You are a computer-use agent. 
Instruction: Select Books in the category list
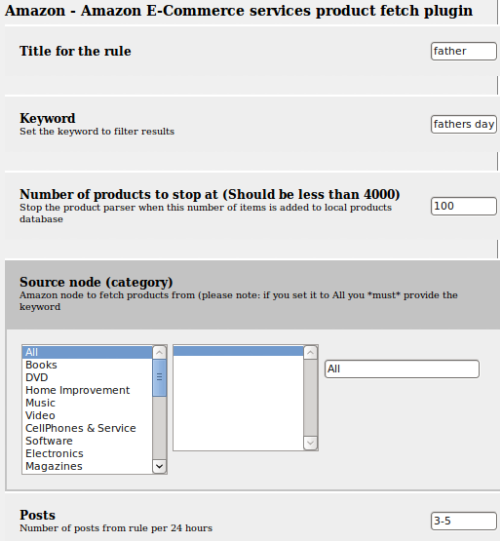87,365
